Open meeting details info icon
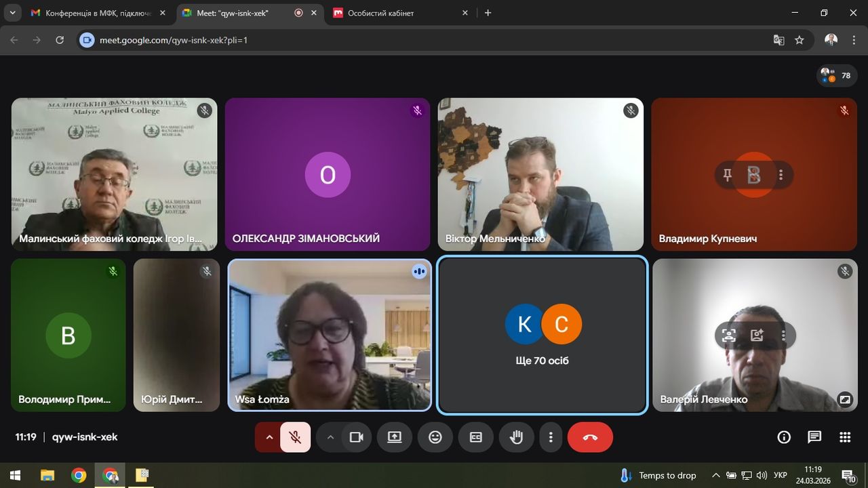Viewport: 868px width, 488px height. point(784,437)
